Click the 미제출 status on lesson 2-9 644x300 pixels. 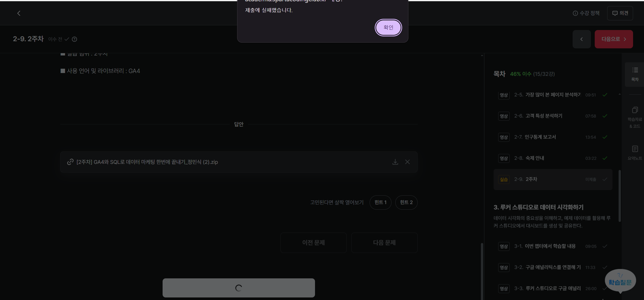591,179
